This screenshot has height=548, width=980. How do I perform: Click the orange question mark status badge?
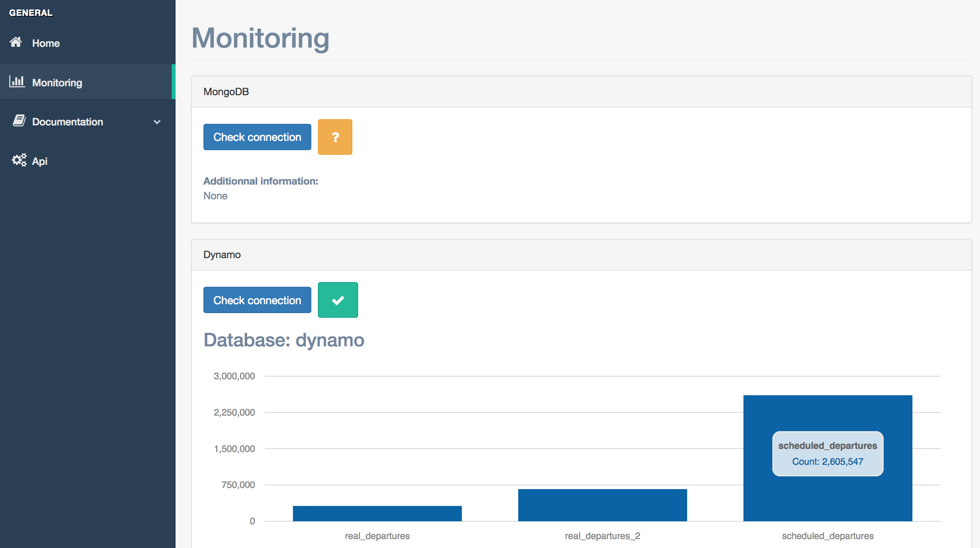pos(335,137)
